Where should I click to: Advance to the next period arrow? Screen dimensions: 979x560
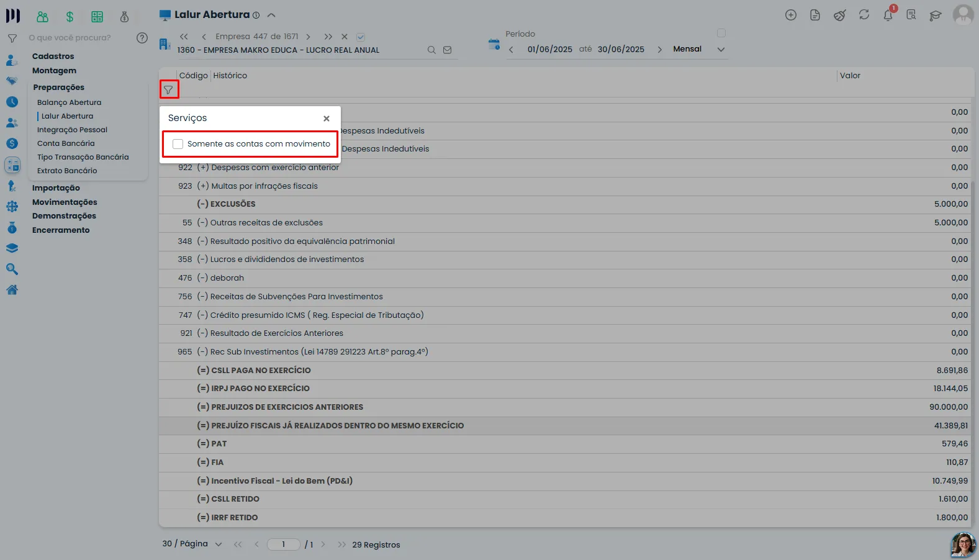(x=659, y=50)
